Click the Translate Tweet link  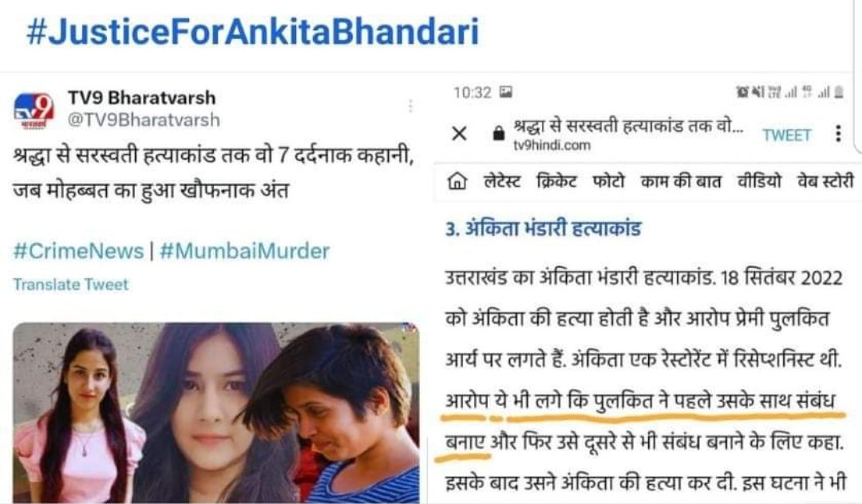click(x=71, y=285)
